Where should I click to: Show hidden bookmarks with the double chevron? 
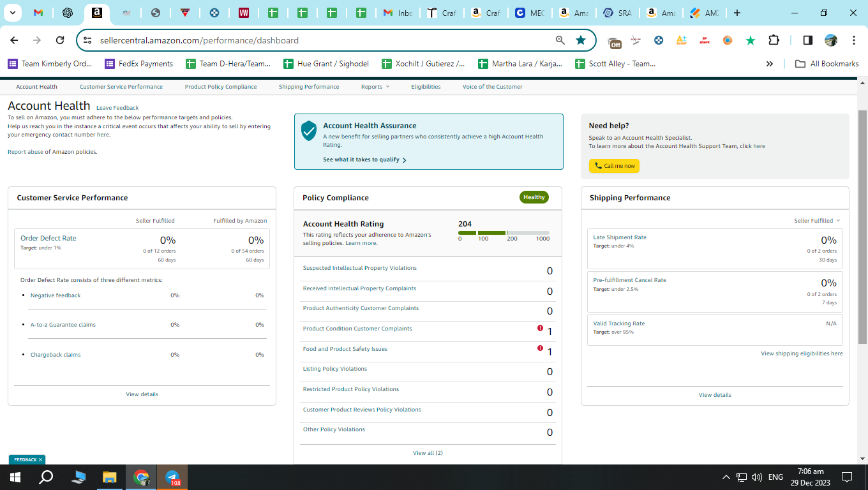pos(770,64)
